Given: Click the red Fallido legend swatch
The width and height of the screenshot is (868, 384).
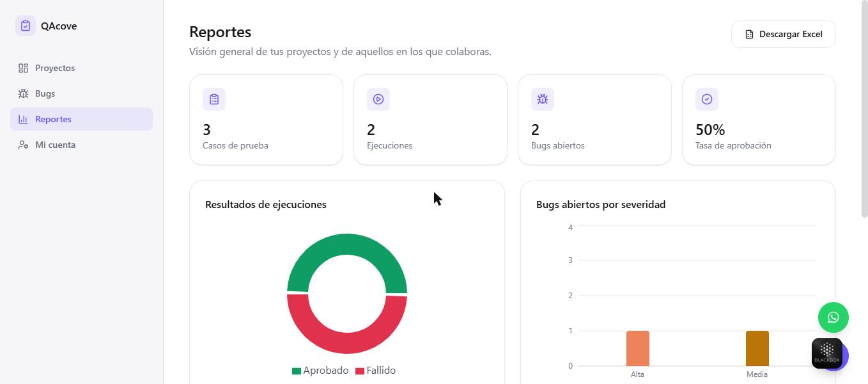Looking at the screenshot, I should [360, 371].
